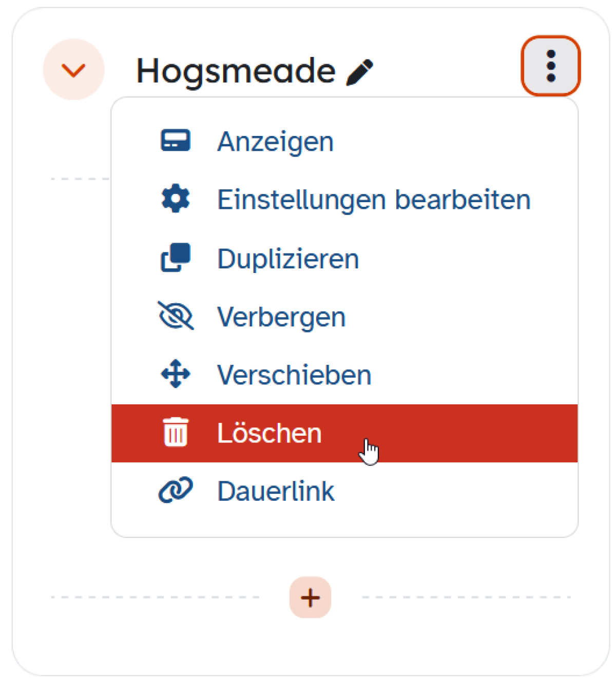Image resolution: width=616 pixels, height=682 pixels.
Task: Select Anzeigen from the menu
Action: [x=276, y=142]
